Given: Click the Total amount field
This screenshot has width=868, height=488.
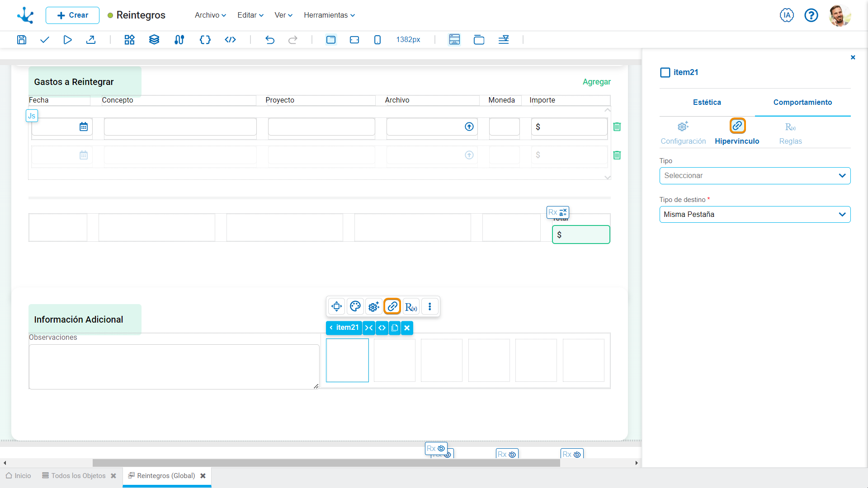Looking at the screenshot, I should click(x=581, y=235).
